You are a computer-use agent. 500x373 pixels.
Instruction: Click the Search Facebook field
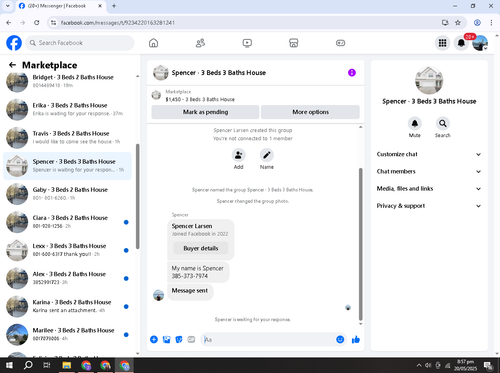80,43
